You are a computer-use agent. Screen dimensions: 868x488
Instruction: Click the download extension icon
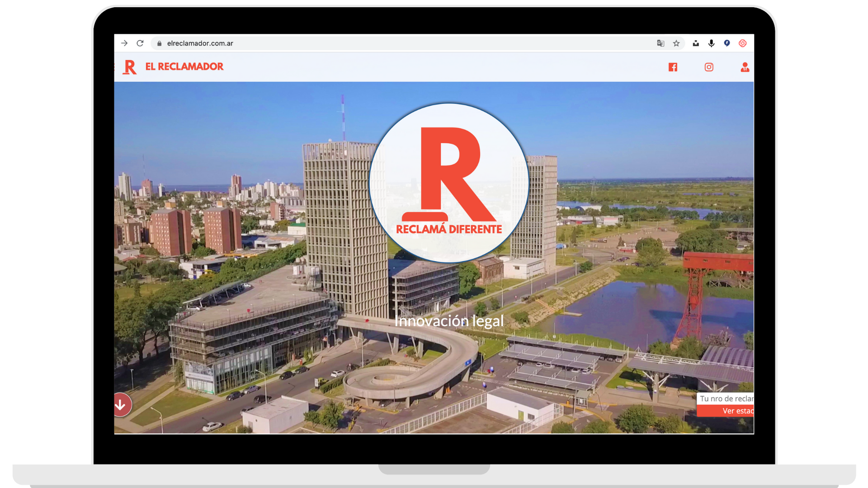click(696, 43)
